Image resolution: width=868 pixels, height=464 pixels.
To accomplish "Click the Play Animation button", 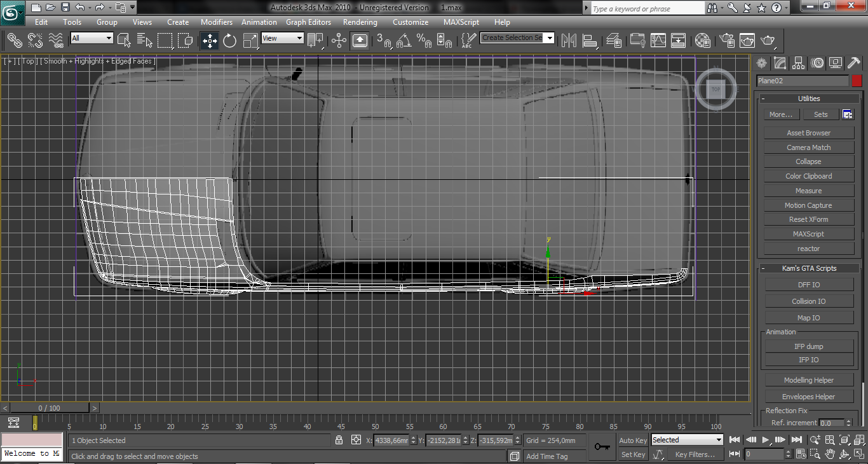I will coord(766,440).
